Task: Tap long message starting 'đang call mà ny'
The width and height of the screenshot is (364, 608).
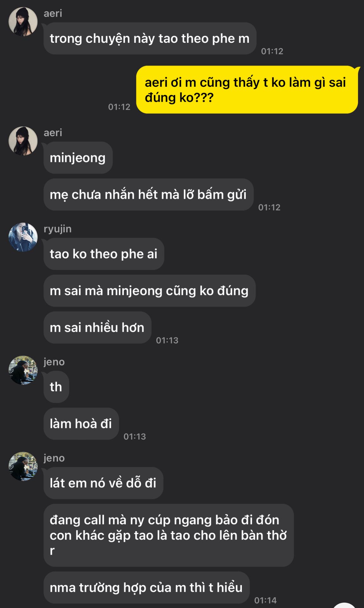Action: [169, 535]
